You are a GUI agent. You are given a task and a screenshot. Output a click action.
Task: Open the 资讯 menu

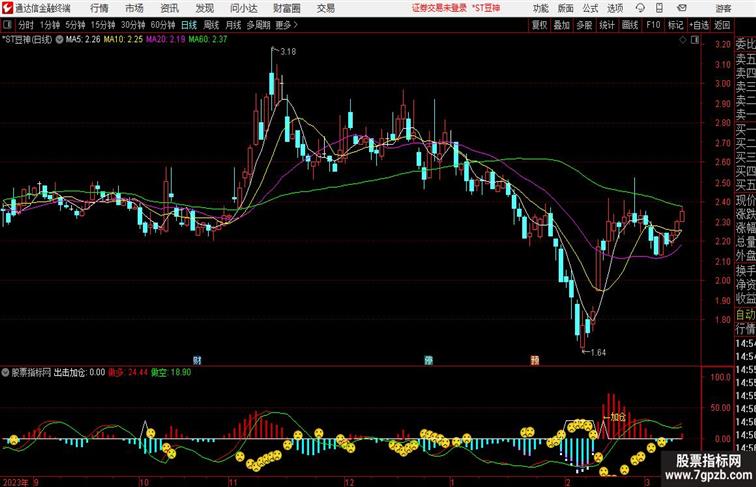[170, 8]
